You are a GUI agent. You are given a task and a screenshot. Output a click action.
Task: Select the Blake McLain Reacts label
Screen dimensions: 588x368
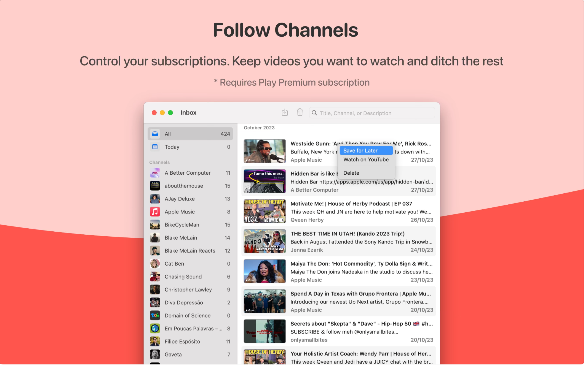point(190,251)
